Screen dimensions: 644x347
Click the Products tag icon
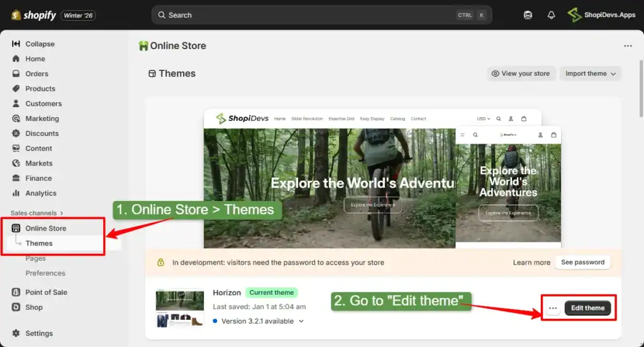coord(16,89)
